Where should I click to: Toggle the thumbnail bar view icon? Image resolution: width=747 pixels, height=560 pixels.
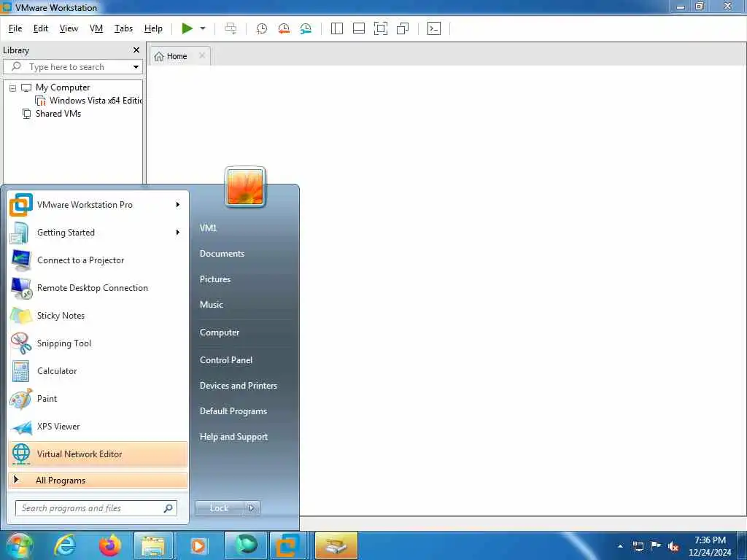coord(359,28)
